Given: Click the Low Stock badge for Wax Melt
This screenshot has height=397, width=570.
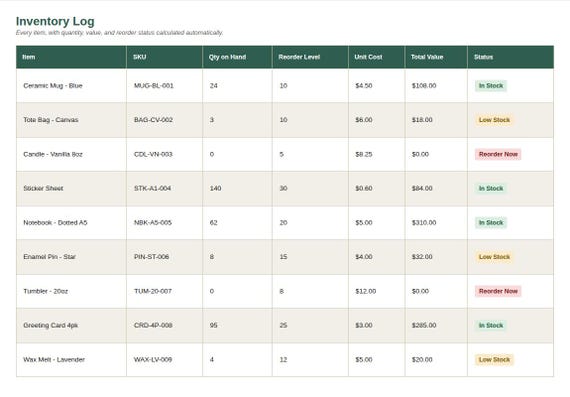Looking at the screenshot, I should coord(494,360).
